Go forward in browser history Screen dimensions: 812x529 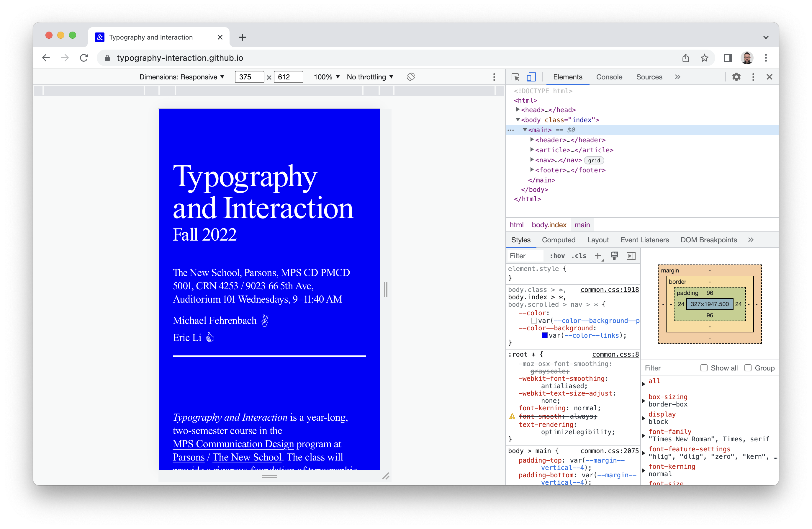pyautogui.click(x=65, y=58)
